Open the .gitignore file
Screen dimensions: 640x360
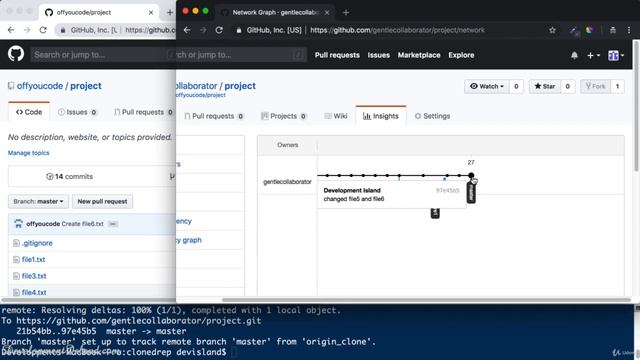[x=37, y=243]
